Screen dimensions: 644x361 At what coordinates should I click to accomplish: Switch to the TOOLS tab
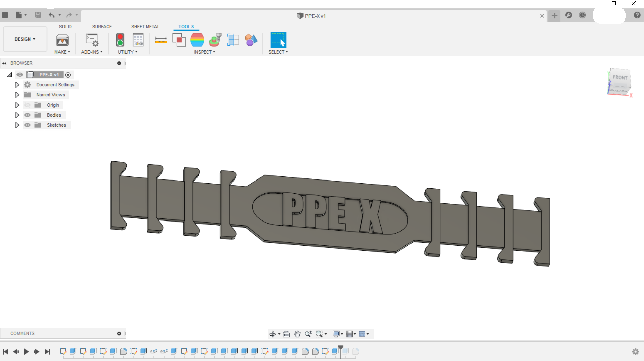[x=186, y=27]
